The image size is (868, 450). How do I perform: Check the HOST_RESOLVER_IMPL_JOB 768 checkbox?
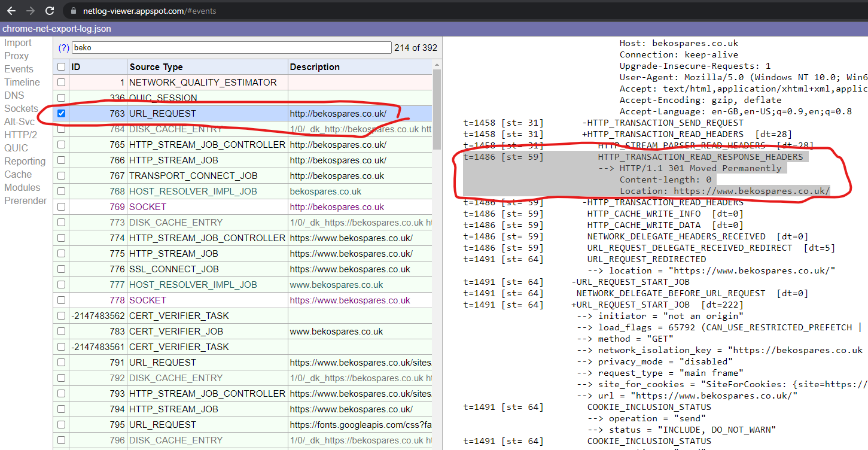[61, 191]
